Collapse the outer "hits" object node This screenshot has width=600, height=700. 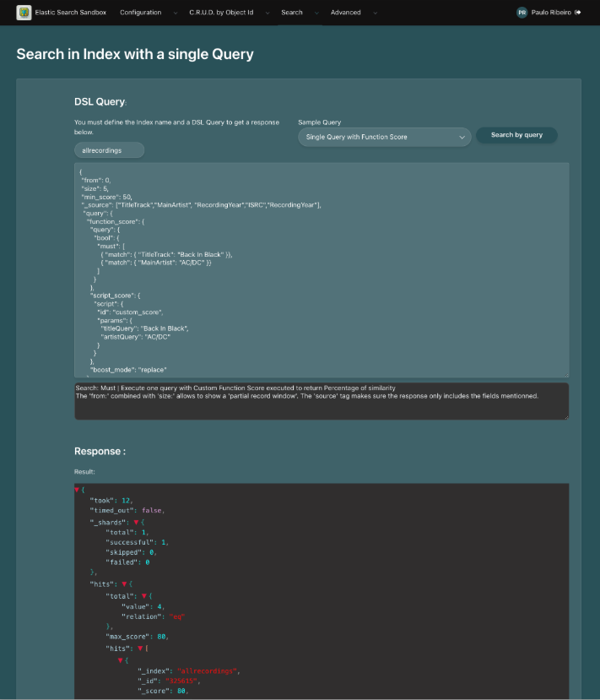124,584
